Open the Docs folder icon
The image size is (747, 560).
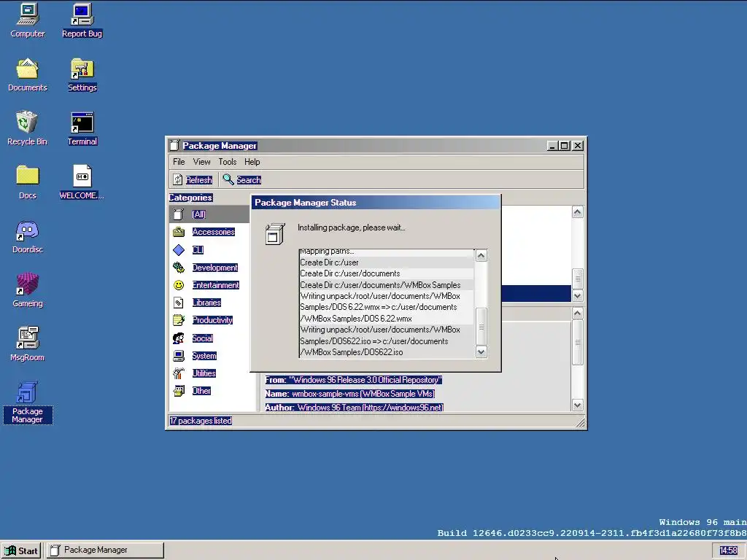28,182
